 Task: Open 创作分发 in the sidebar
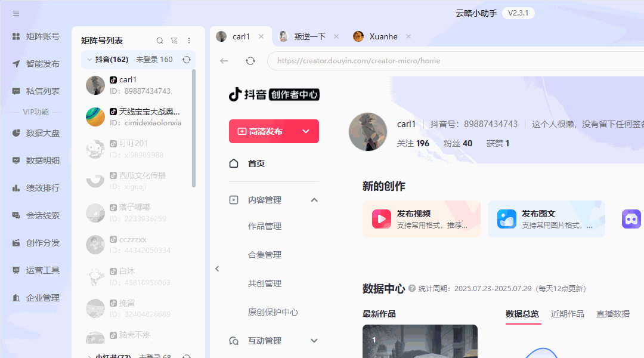36,243
